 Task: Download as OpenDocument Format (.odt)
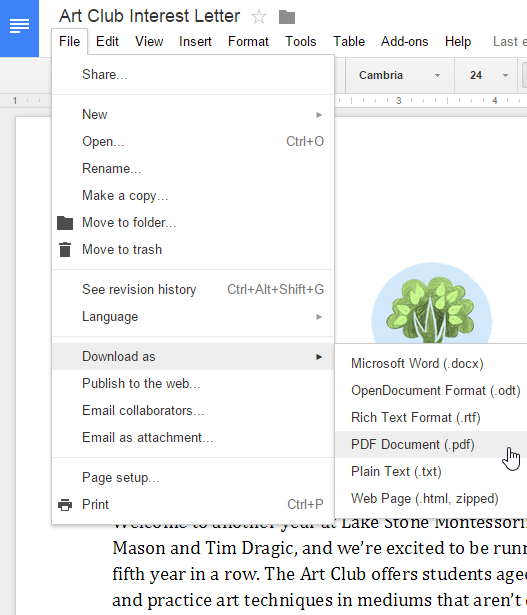431,391
